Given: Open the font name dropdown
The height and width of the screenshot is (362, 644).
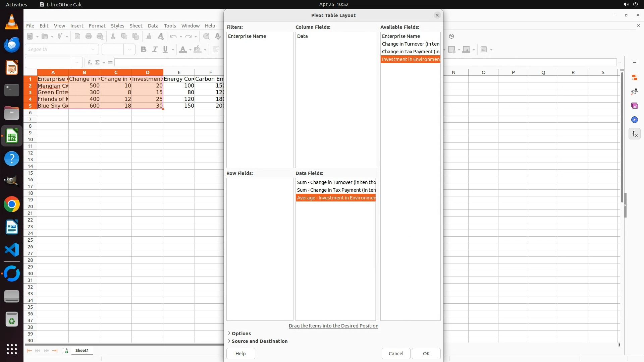Looking at the screenshot, I should 93,50.
